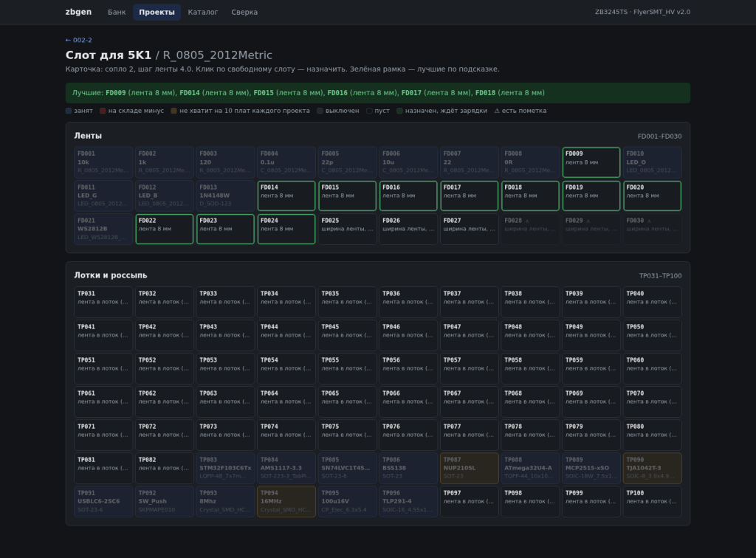Select the slot card FD027
Image resolution: width=756 pixels, height=558 pixels.
point(469,229)
